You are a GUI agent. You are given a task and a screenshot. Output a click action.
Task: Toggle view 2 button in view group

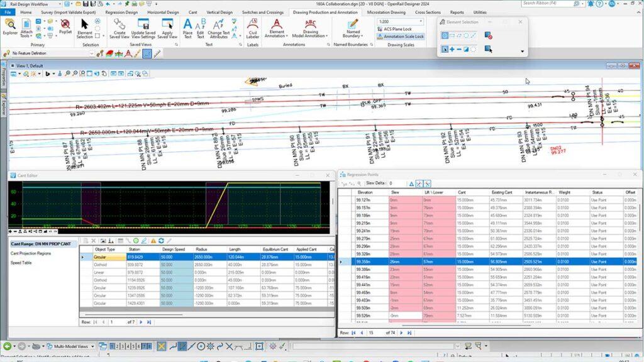(117, 346)
